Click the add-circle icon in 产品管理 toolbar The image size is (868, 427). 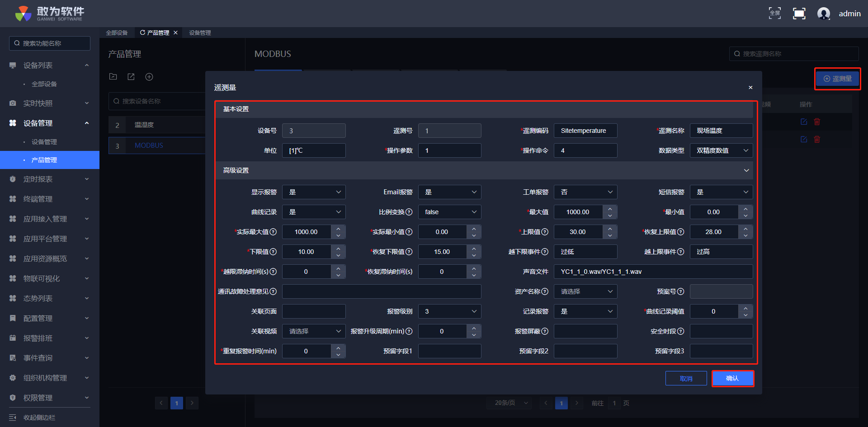(149, 77)
